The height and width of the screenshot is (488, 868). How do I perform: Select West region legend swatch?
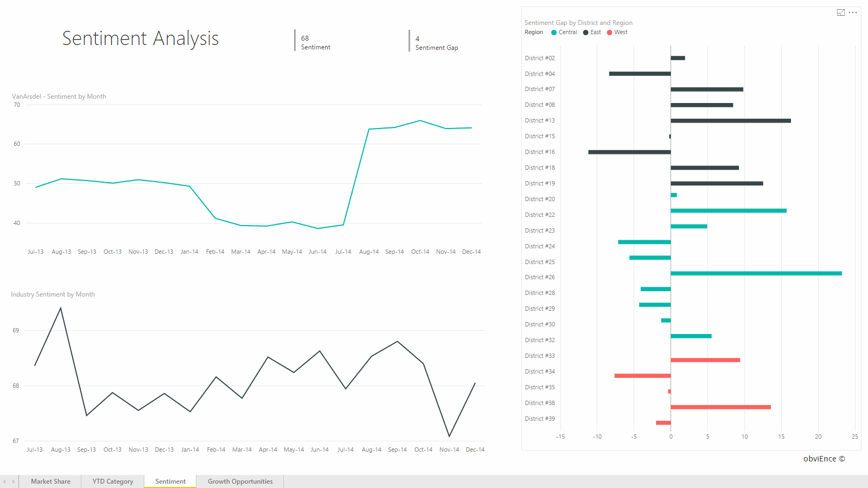coord(609,33)
